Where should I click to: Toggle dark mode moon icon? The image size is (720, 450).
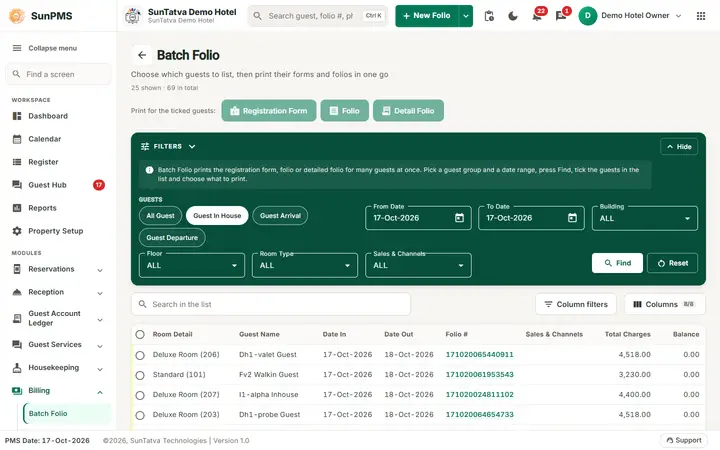pyautogui.click(x=513, y=16)
